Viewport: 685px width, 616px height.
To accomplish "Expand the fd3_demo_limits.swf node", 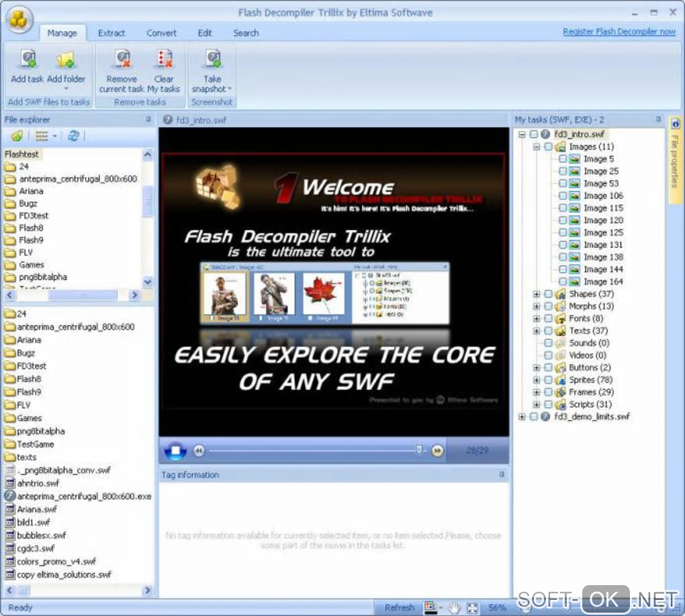I will pos(522,416).
